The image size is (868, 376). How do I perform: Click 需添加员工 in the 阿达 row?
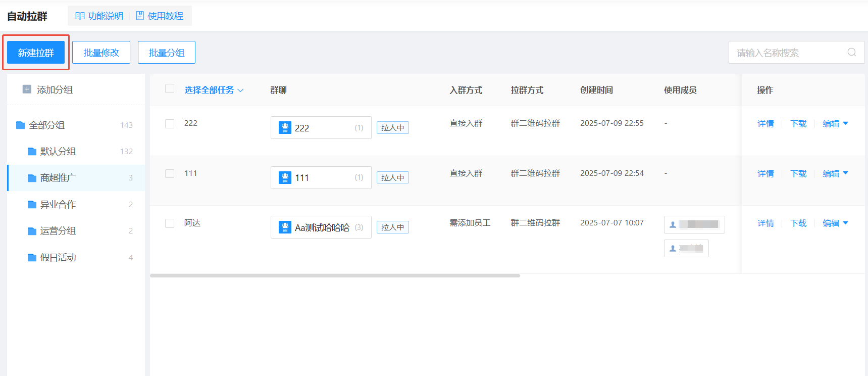(x=470, y=223)
